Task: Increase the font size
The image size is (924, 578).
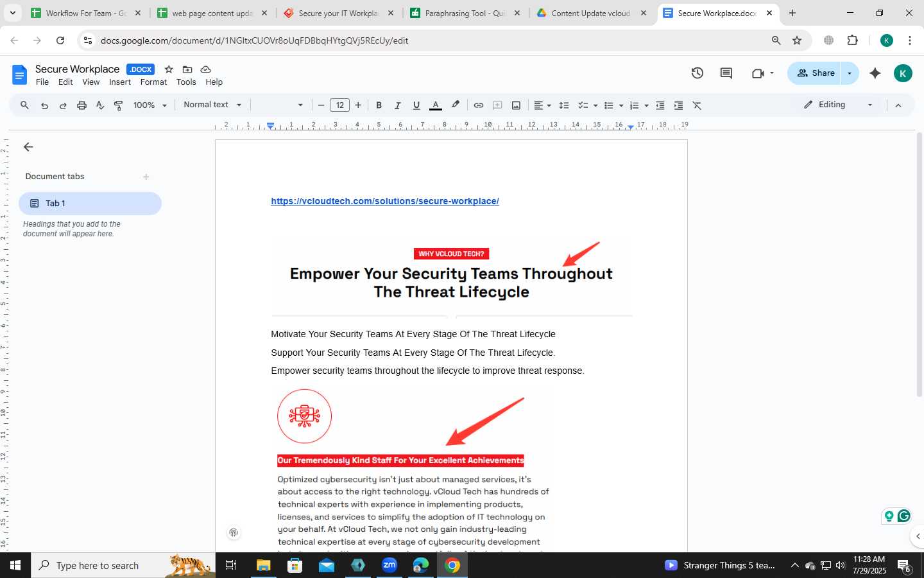Action: click(x=358, y=105)
